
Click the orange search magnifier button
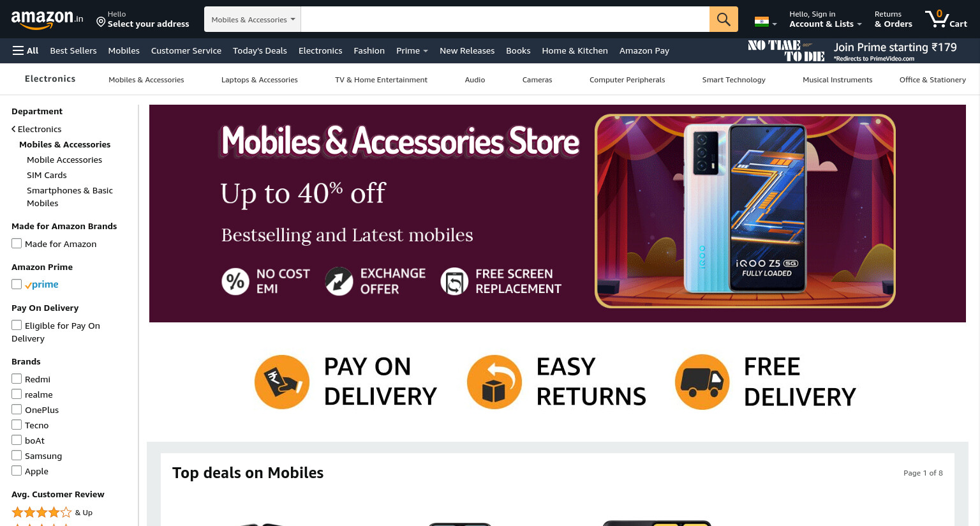[x=724, y=19]
